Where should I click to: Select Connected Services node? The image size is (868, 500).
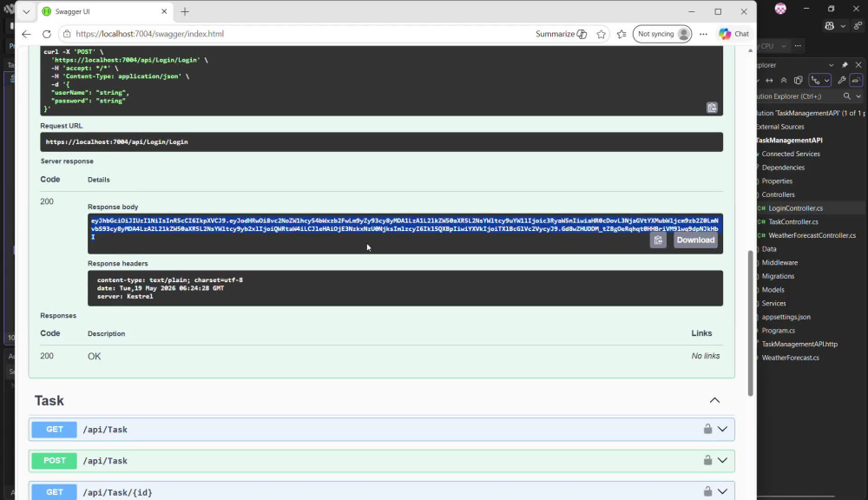tap(791, 154)
